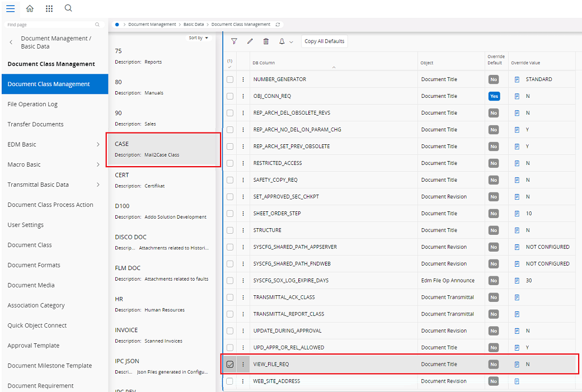Click the pencil edit icon

coord(250,41)
